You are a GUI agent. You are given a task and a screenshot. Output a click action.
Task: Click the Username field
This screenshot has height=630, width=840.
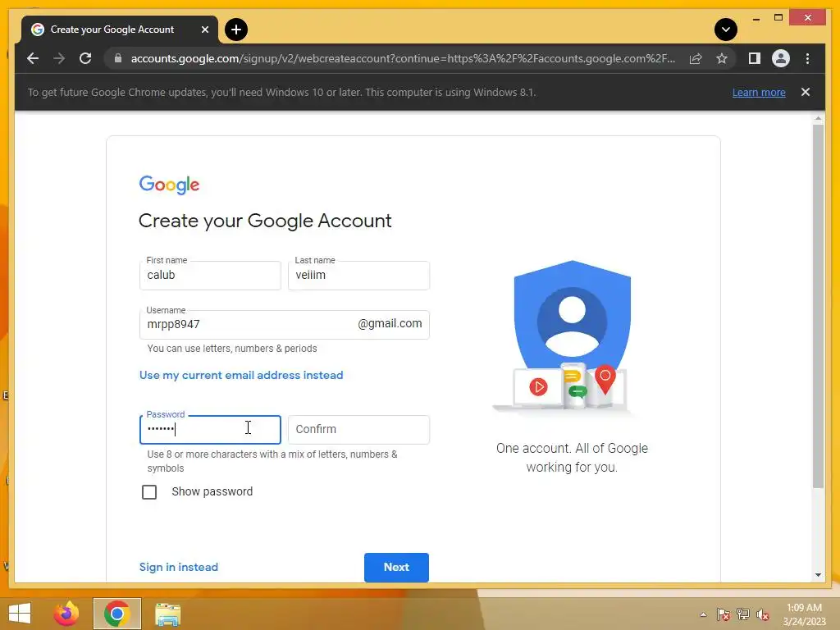pyautogui.click(x=285, y=325)
